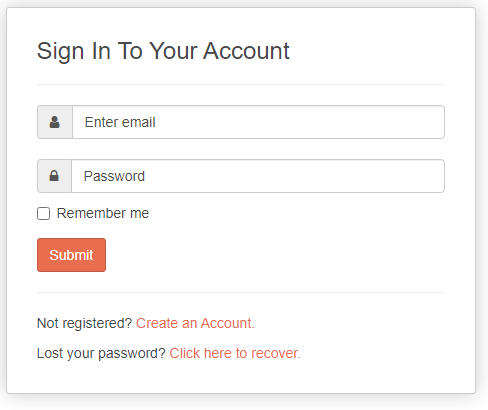Click the Not registered? text
Screen dimensions: 488x410
[x=85, y=323]
